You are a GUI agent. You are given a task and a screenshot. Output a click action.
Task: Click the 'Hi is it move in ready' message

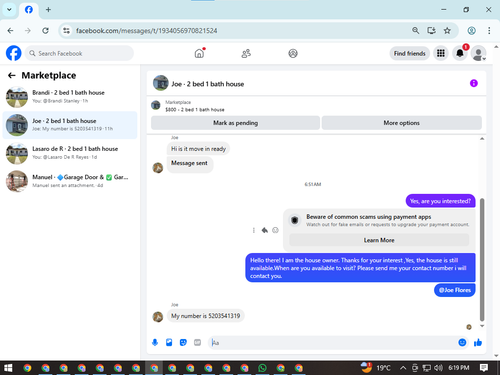198,149
